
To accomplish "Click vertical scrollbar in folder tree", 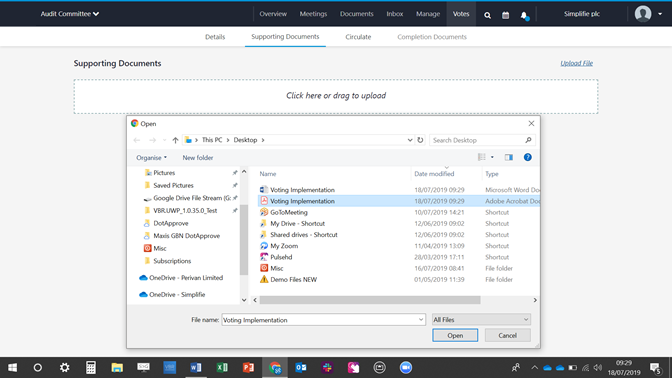I will [244, 240].
